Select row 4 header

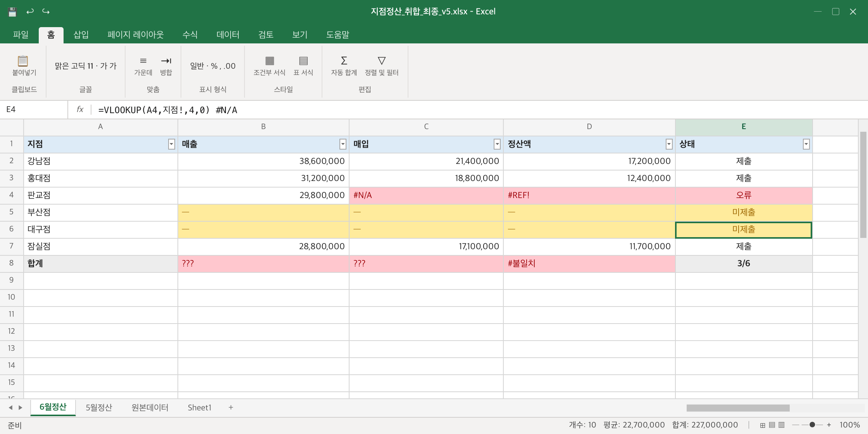tap(12, 195)
